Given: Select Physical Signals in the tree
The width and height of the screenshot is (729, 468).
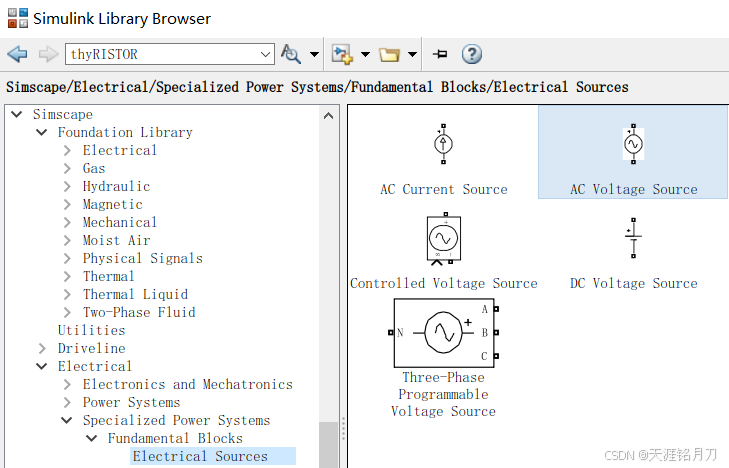Looking at the screenshot, I should 143,258.
